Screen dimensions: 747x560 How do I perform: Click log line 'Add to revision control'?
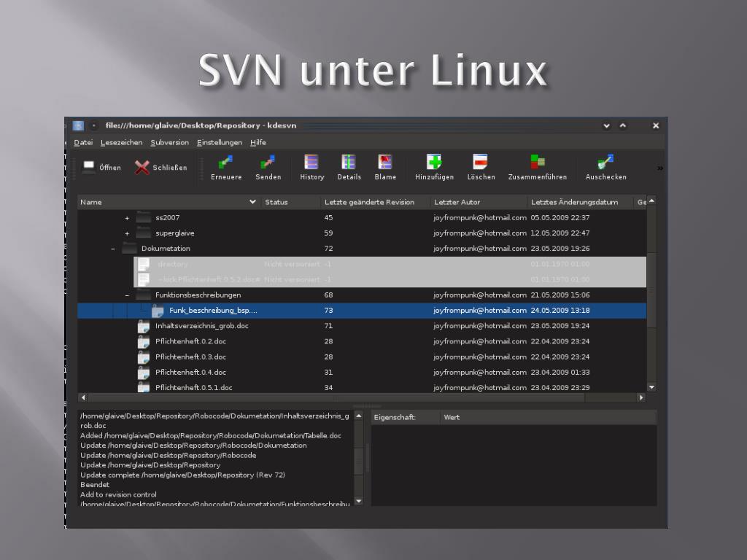[x=118, y=494]
